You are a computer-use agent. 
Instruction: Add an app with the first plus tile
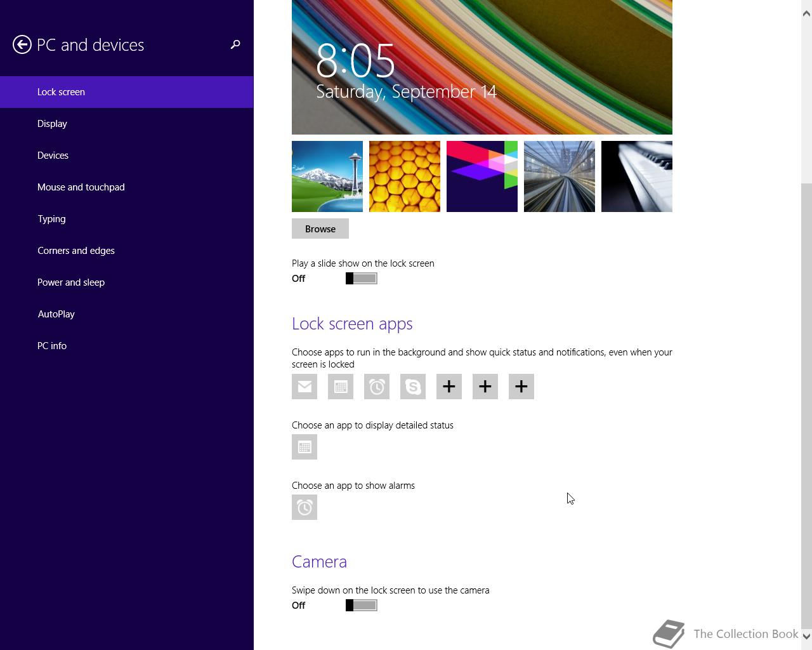point(449,387)
